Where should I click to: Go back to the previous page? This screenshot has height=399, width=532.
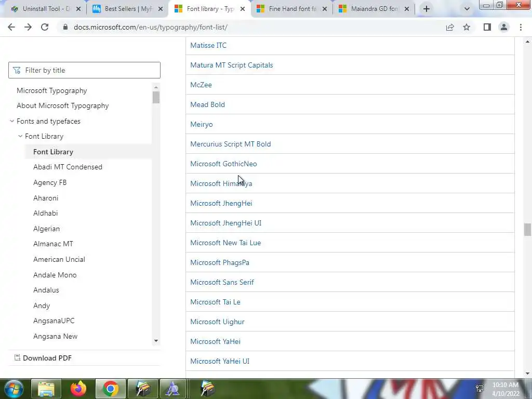tap(11, 27)
